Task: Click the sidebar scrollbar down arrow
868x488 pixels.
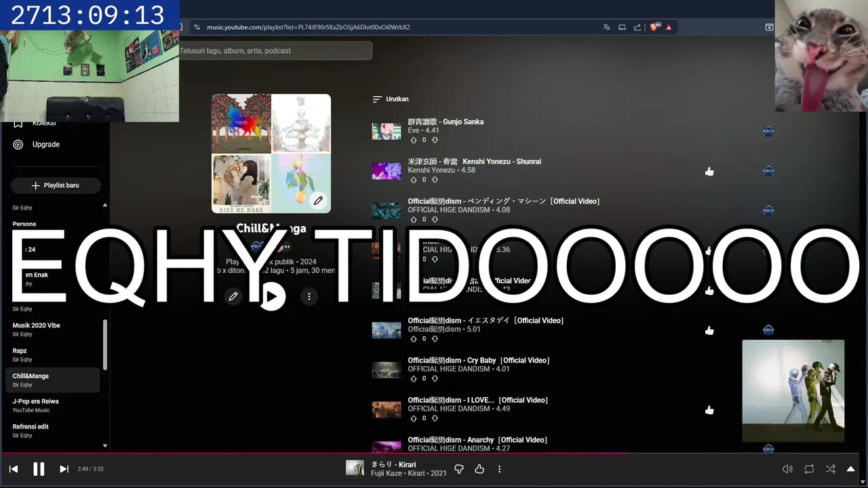Action: click(x=104, y=446)
